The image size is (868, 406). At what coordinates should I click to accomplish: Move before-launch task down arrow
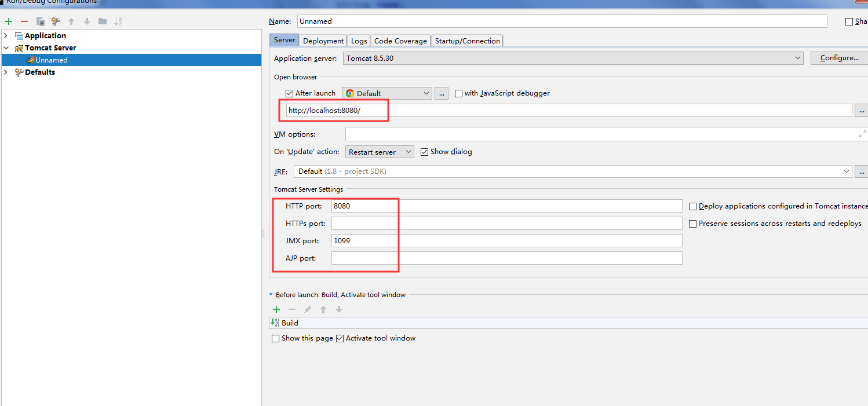point(339,309)
